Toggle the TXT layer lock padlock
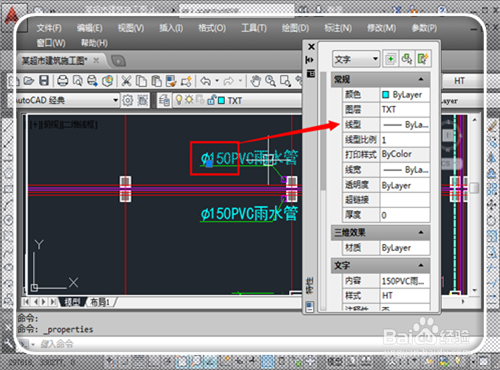500x370 pixels. tap(211, 100)
